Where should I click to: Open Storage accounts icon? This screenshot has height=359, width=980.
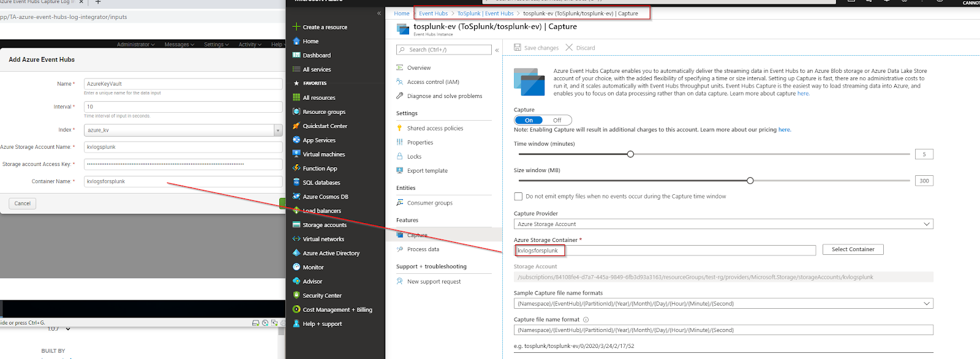296,225
